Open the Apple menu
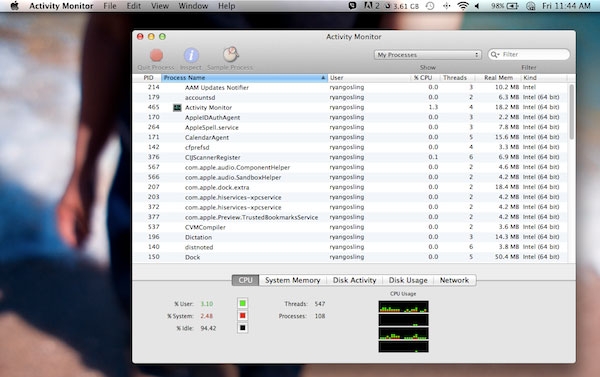 pyautogui.click(x=15, y=6)
